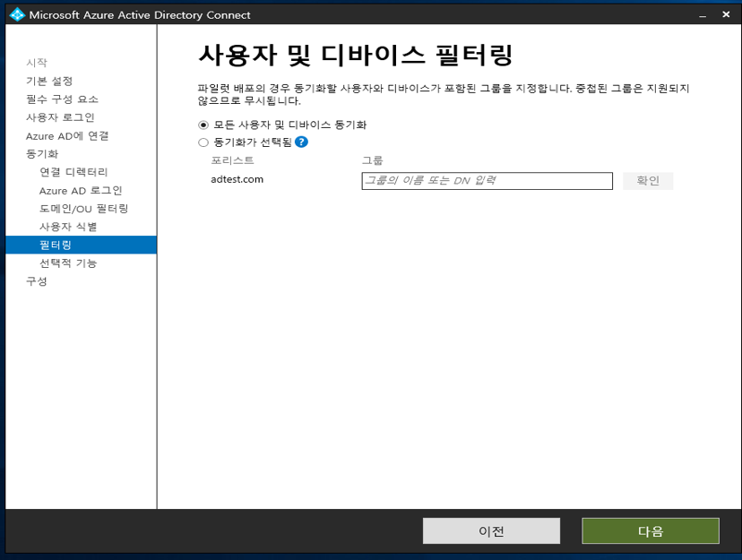Click the 다음 button
Screen dimensions: 742x560
[651, 531]
